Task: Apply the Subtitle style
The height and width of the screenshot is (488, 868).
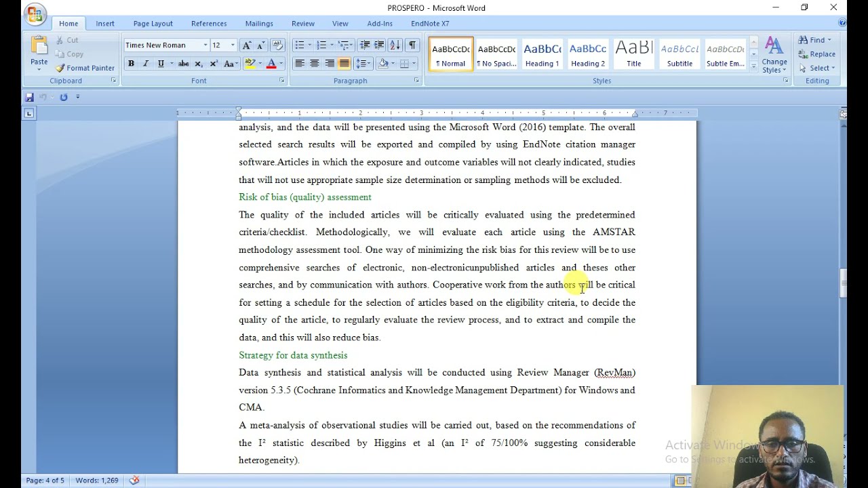Action: point(679,54)
